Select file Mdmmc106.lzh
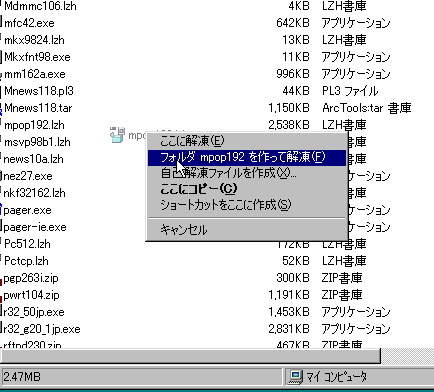The image size is (434, 392). [40, 6]
